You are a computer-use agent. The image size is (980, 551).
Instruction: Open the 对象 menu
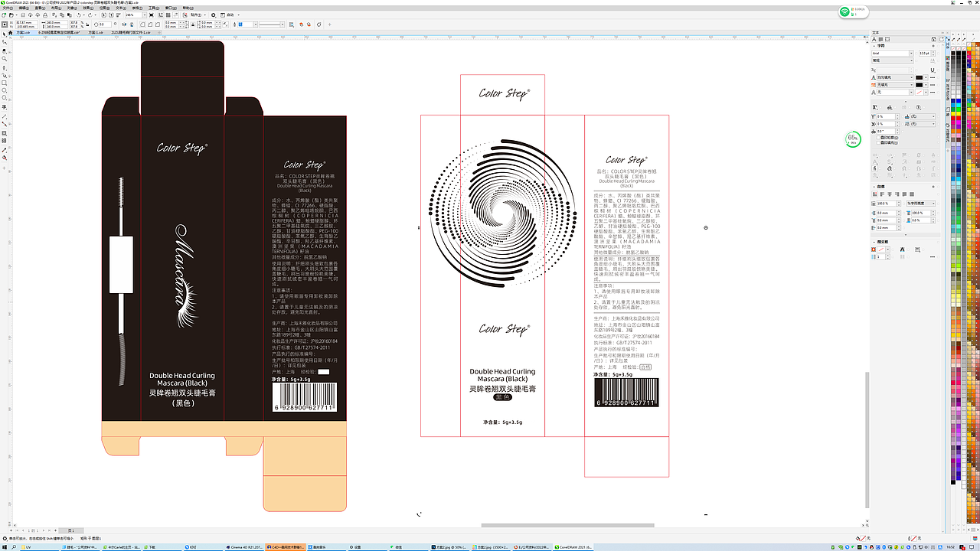click(x=70, y=8)
